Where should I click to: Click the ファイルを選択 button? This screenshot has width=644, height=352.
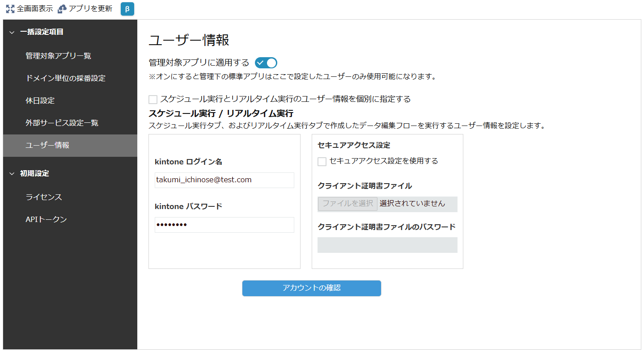tap(347, 204)
